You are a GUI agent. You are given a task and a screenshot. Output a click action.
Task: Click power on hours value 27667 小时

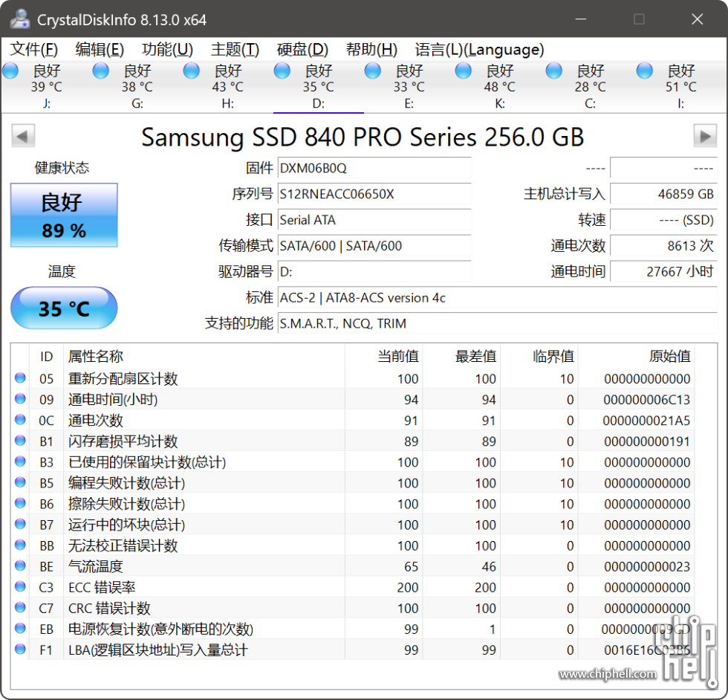(664, 272)
